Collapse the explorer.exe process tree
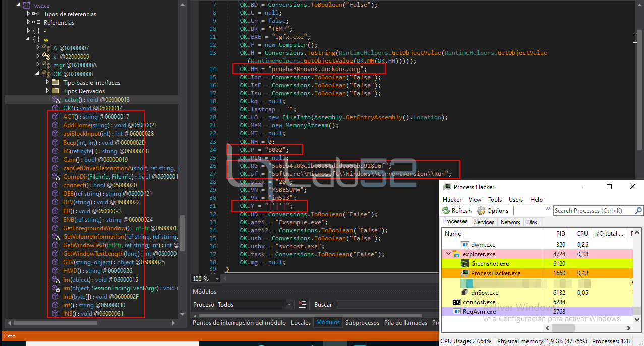The height and width of the screenshot is (346, 644). point(448,254)
